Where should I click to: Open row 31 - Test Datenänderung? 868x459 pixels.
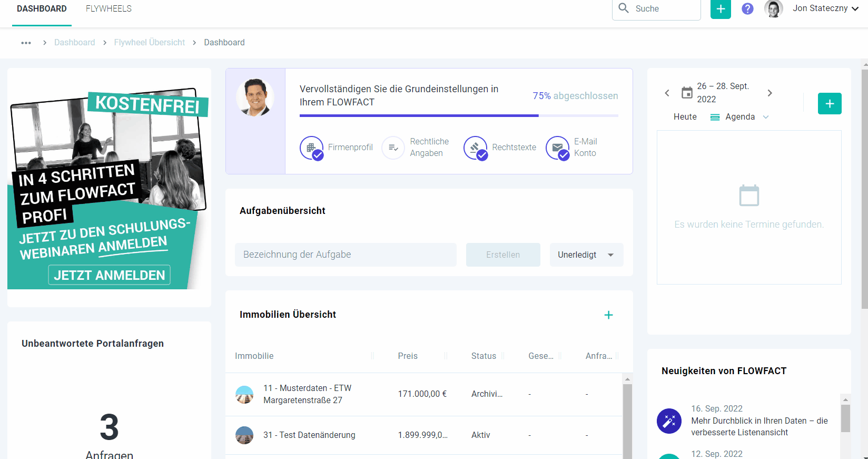[424, 435]
